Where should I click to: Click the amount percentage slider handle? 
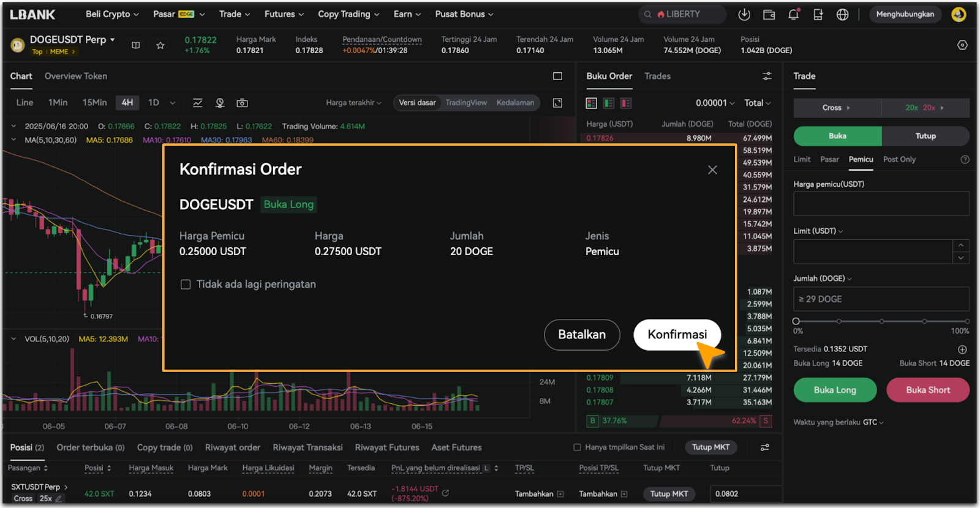[796, 321]
